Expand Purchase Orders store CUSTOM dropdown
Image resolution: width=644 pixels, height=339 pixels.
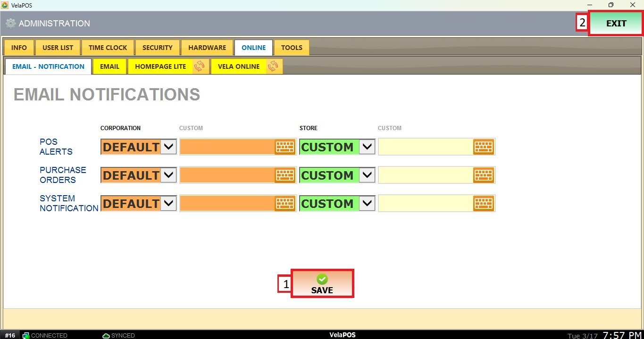click(368, 175)
